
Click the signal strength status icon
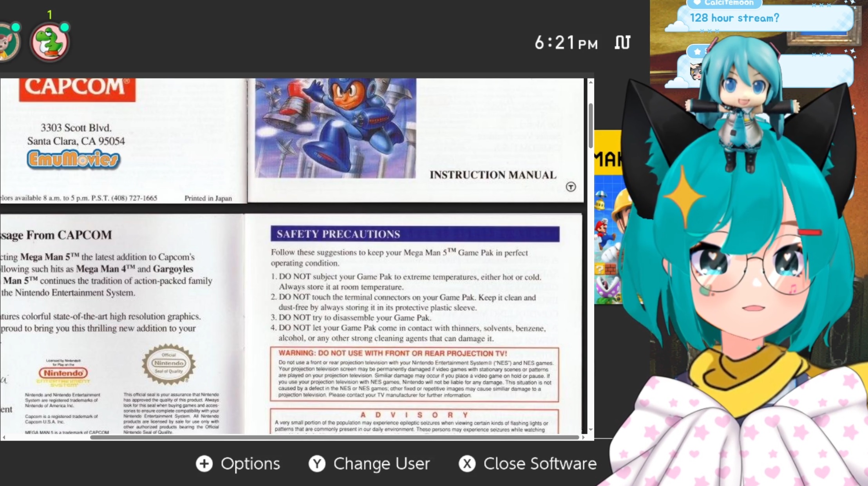pyautogui.click(x=622, y=42)
